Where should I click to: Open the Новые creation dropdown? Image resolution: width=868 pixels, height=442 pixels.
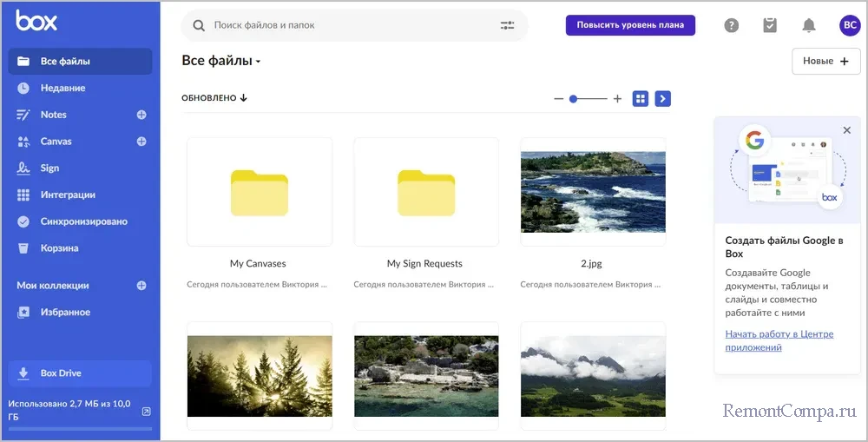point(825,61)
